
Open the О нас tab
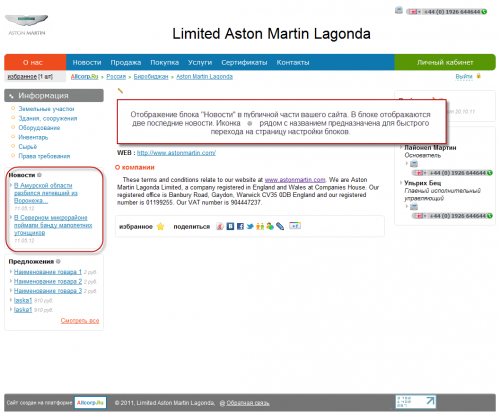[35, 62]
